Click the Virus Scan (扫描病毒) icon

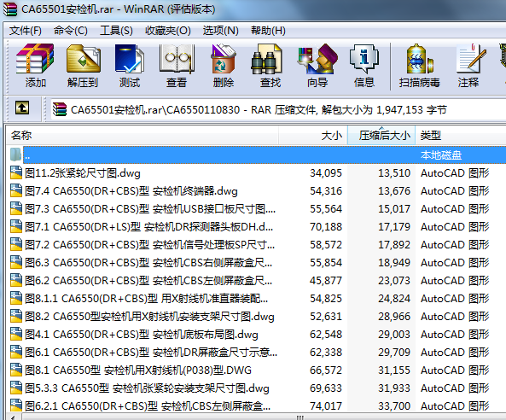[419, 59]
